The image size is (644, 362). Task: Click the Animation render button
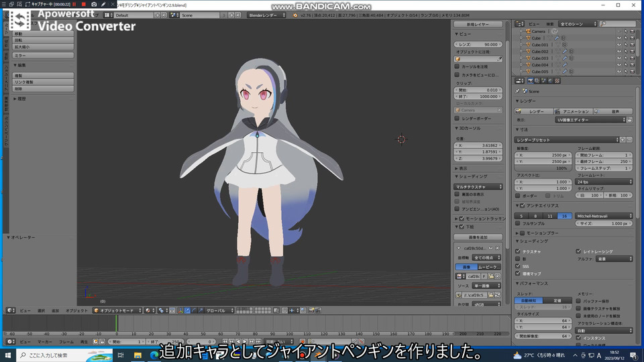click(x=572, y=112)
